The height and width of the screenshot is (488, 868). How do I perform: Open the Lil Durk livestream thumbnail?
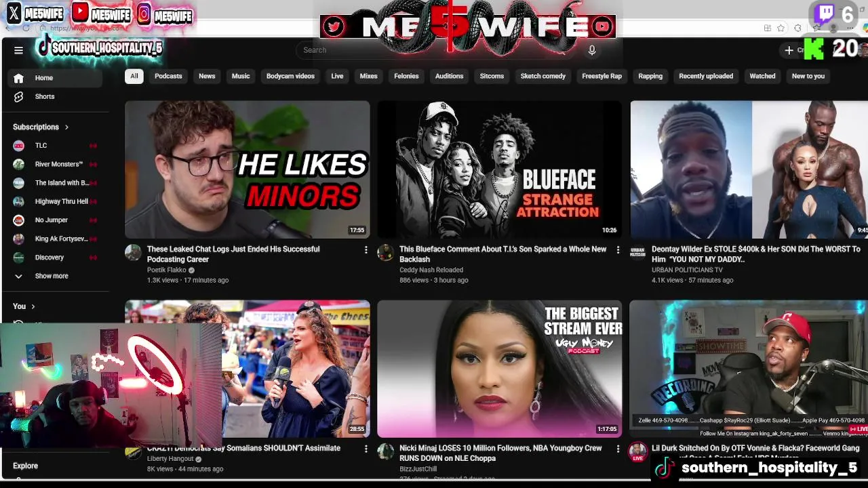pos(749,369)
